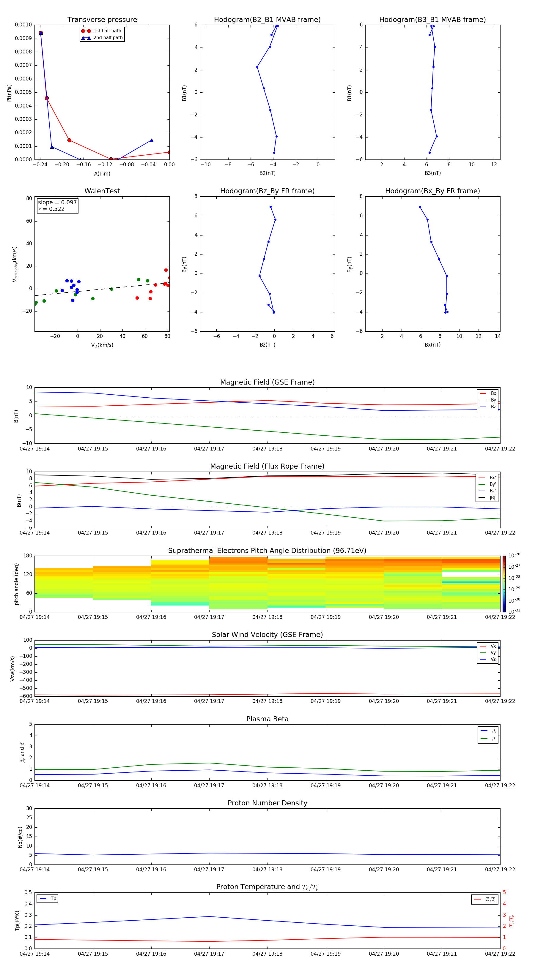Click the 'V_A(km/s)' x-axis label

click(102, 345)
